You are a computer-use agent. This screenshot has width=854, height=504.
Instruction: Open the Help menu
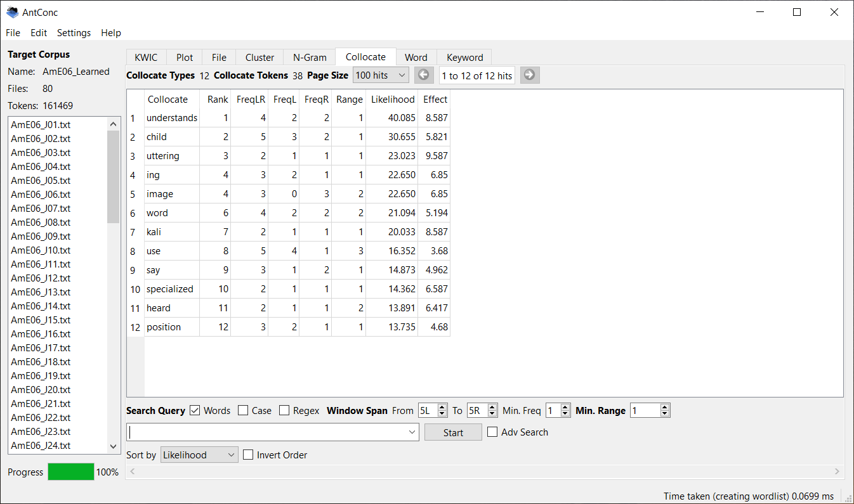pos(111,33)
